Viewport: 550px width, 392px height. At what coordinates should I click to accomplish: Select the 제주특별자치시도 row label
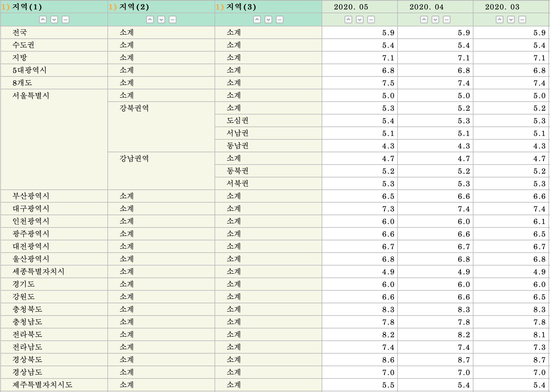(x=42, y=385)
